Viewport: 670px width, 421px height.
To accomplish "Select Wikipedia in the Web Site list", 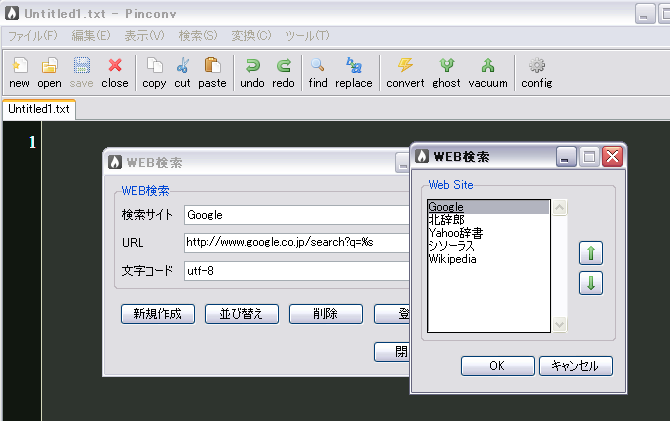I will 488,259.
